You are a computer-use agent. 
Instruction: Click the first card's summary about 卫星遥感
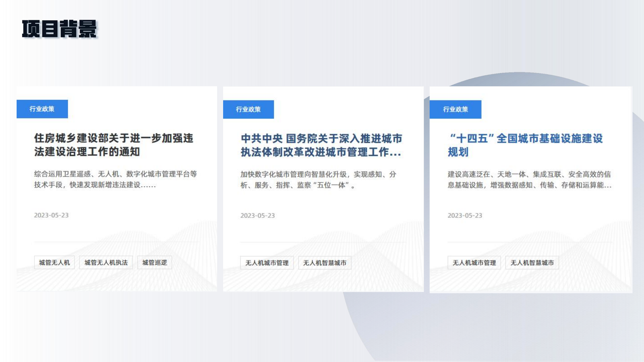click(115, 179)
